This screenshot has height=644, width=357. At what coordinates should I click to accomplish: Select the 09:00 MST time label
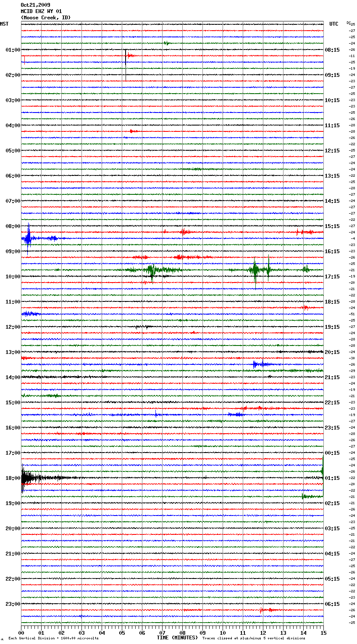[x=13, y=251]
